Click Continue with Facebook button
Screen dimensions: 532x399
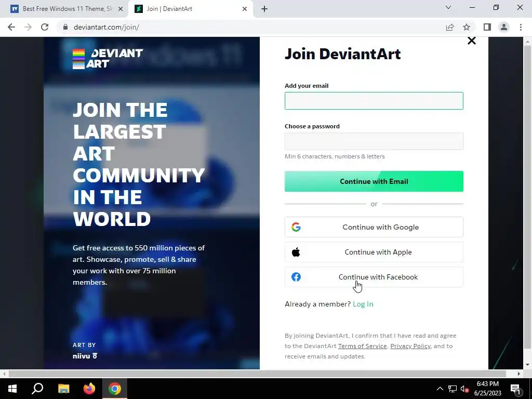[374, 277]
